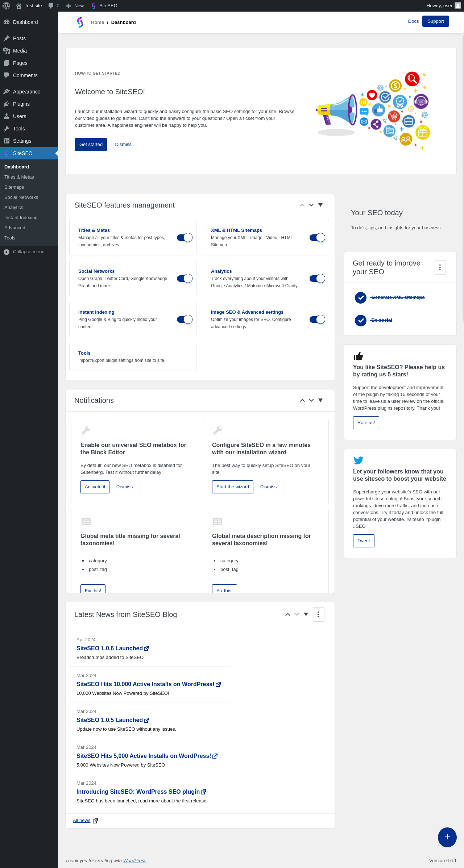This screenshot has width=464, height=868.
Task: Go to Plugins in the sidebar
Action: [21, 104]
